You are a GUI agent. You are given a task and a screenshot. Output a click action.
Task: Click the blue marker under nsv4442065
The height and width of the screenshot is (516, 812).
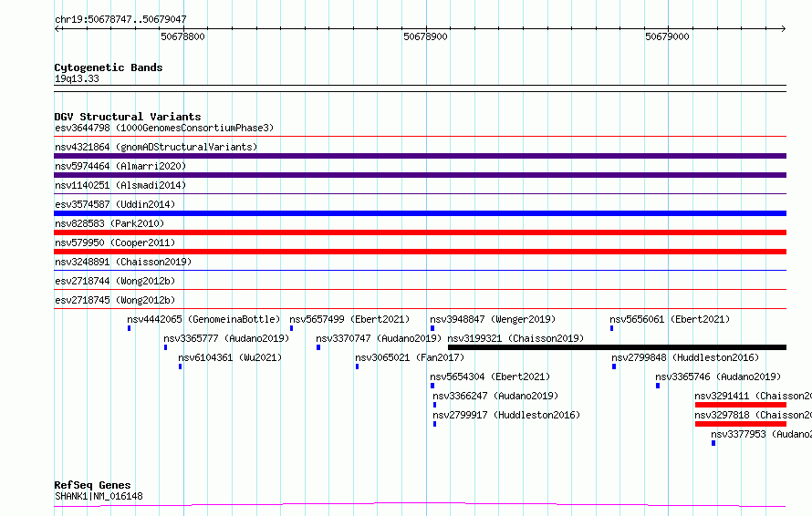pos(129,328)
